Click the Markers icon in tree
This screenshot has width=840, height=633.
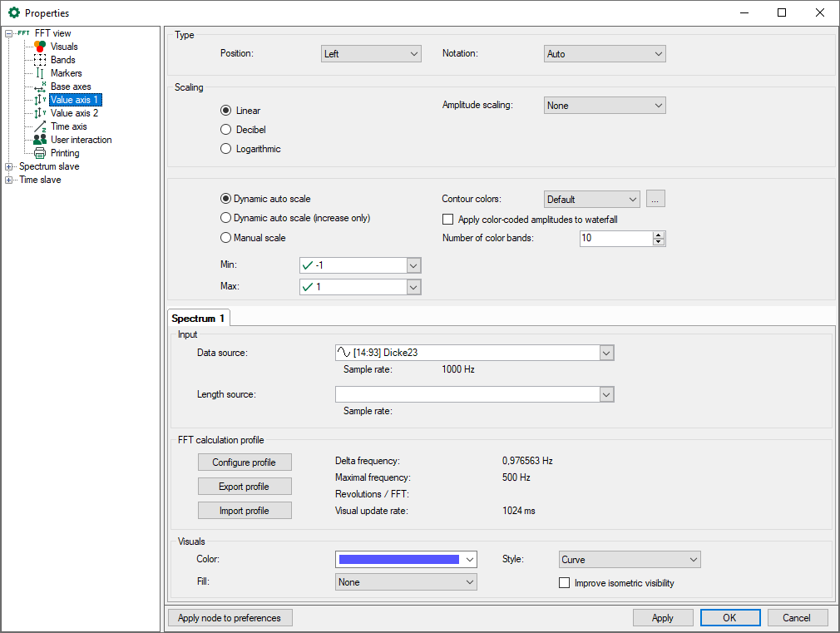[40, 73]
